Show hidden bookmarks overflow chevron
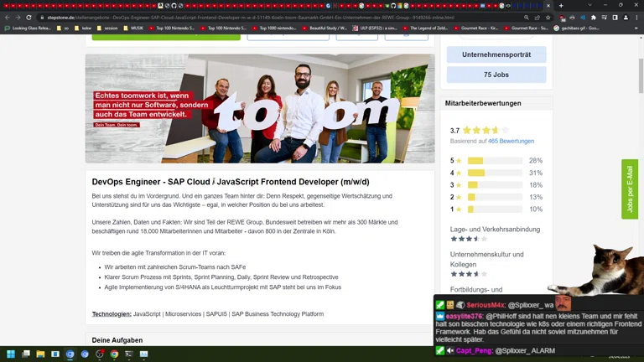Image resolution: width=644 pixels, height=362 pixels. click(x=636, y=28)
